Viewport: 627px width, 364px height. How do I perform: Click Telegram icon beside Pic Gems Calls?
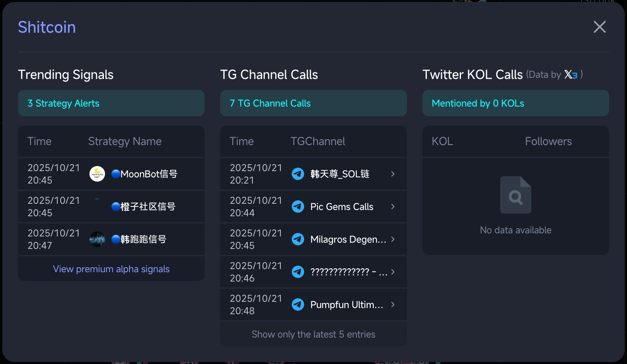[298, 206]
